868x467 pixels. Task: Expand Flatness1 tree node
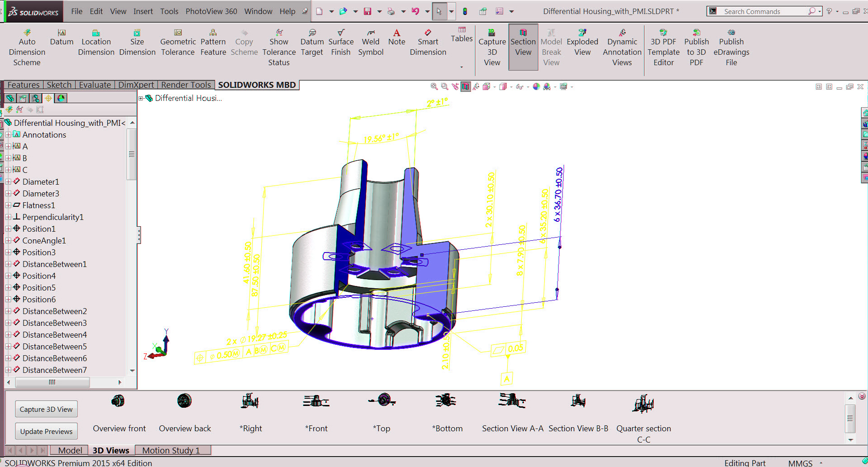tap(8, 205)
